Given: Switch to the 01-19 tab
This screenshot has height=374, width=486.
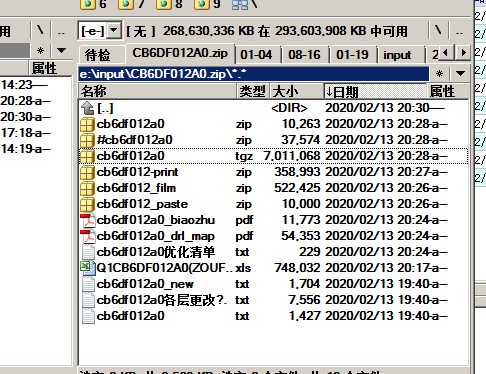Looking at the screenshot, I should pyautogui.click(x=353, y=54).
